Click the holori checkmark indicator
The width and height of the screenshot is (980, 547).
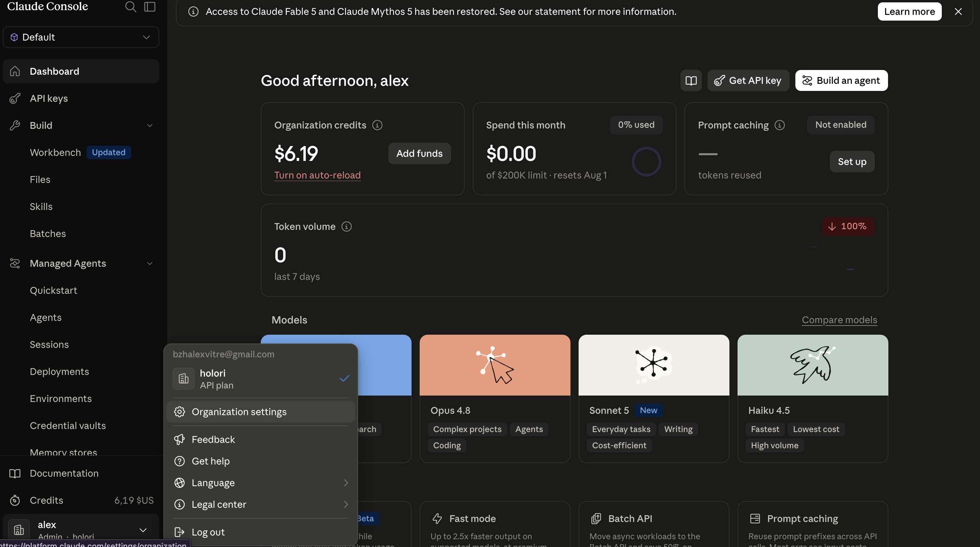click(x=344, y=379)
